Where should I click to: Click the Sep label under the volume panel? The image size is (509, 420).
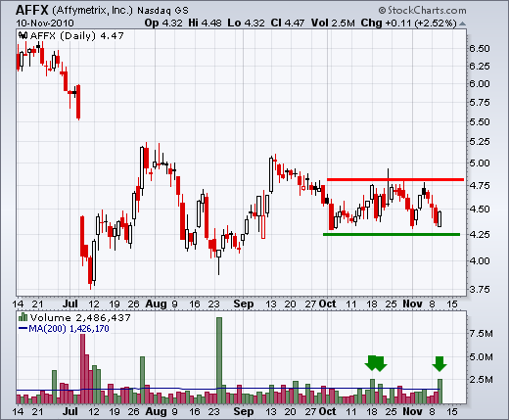[x=244, y=411]
